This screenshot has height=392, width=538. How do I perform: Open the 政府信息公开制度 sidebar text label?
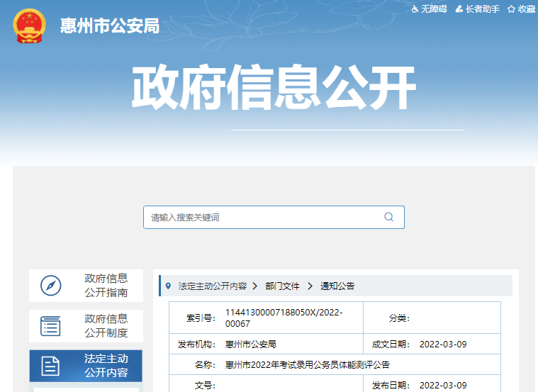(106, 326)
